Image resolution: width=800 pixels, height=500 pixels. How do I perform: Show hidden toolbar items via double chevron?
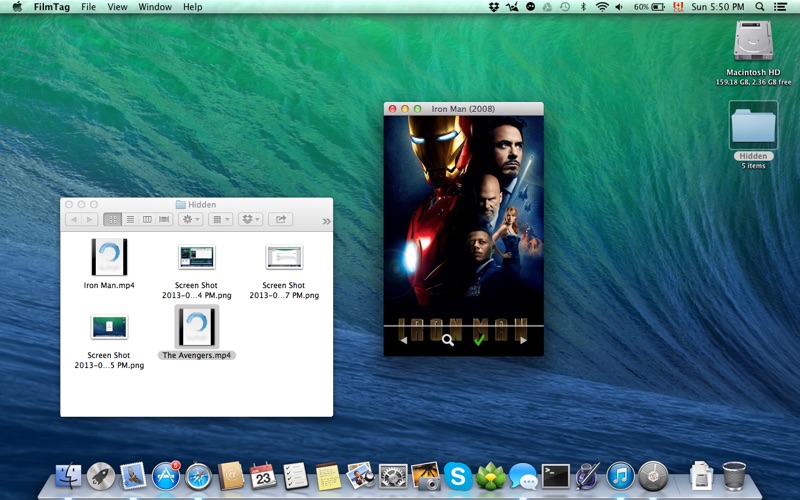pyautogui.click(x=326, y=220)
